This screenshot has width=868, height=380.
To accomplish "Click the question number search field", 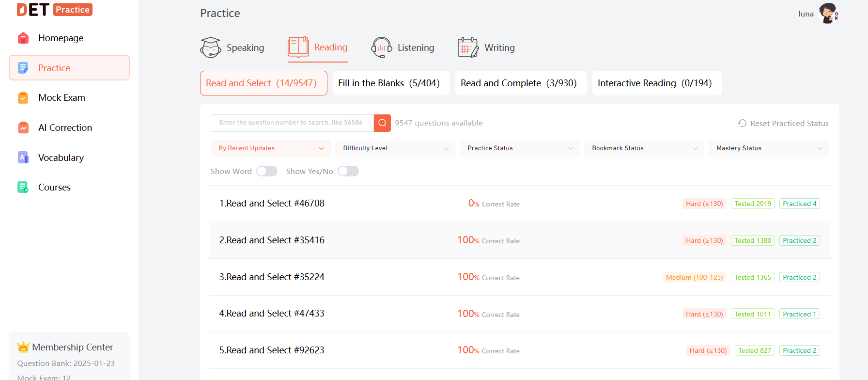I will pyautogui.click(x=292, y=123).
